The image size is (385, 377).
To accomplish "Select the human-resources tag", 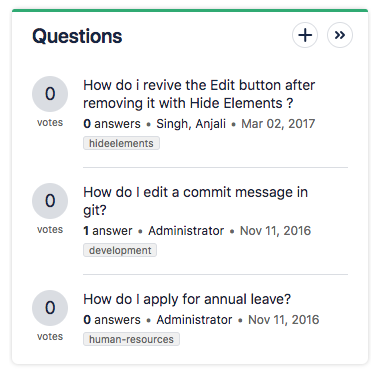I will tap(131, 339).
